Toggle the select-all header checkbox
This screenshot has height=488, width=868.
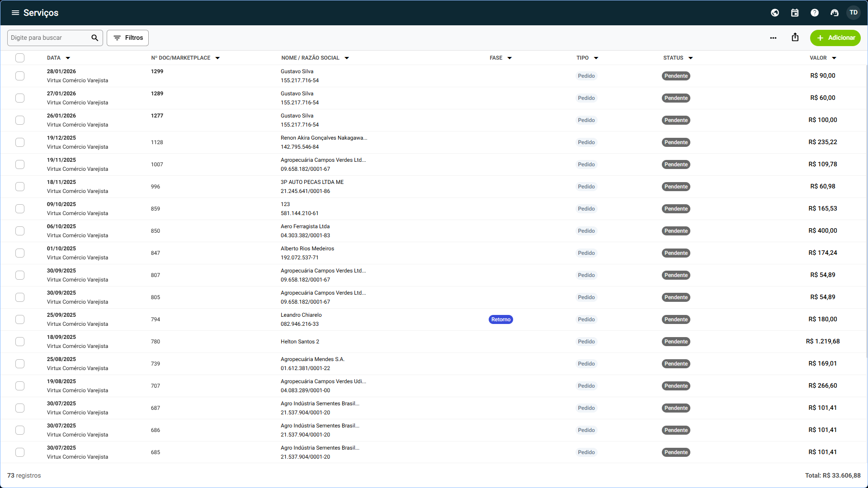click(x=20, y=58)
